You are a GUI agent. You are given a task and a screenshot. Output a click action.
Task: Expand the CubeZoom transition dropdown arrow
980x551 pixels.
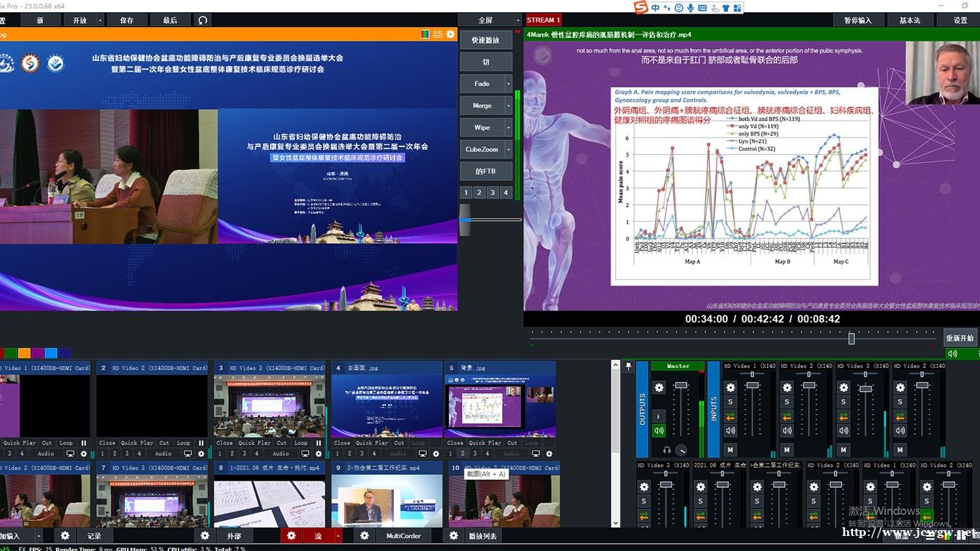[x=509, y=150]
